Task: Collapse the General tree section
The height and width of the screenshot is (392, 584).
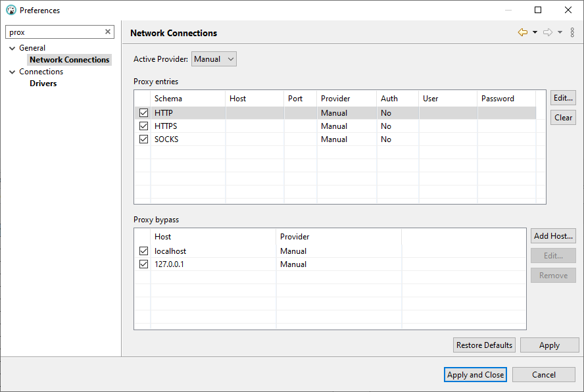Action: 11,47
